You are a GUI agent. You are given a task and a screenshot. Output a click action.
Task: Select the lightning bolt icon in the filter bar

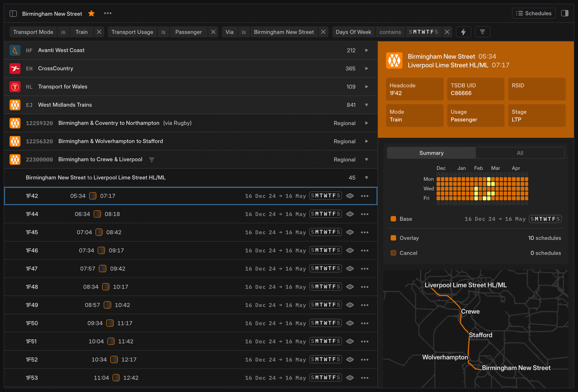(x=464, y=32)
